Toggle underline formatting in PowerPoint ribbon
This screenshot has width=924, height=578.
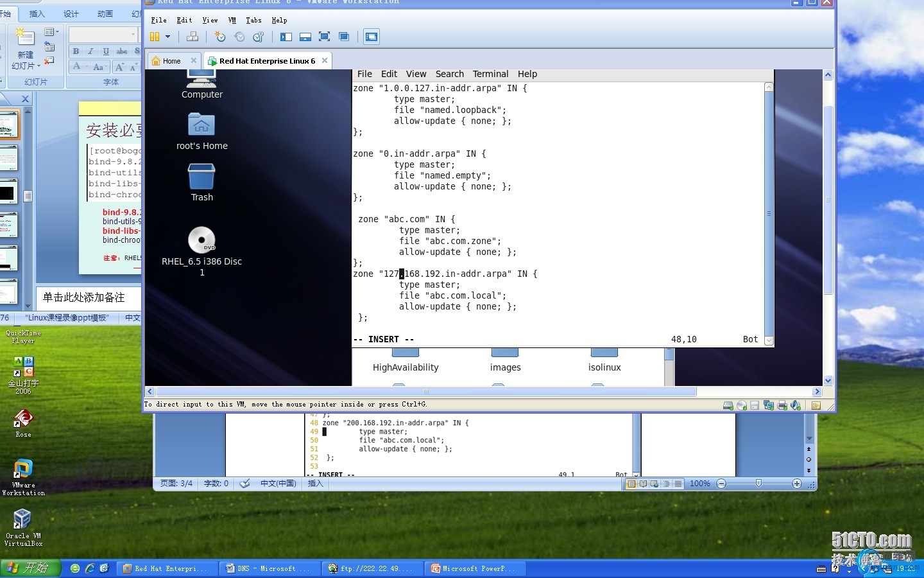click(106, 51)
